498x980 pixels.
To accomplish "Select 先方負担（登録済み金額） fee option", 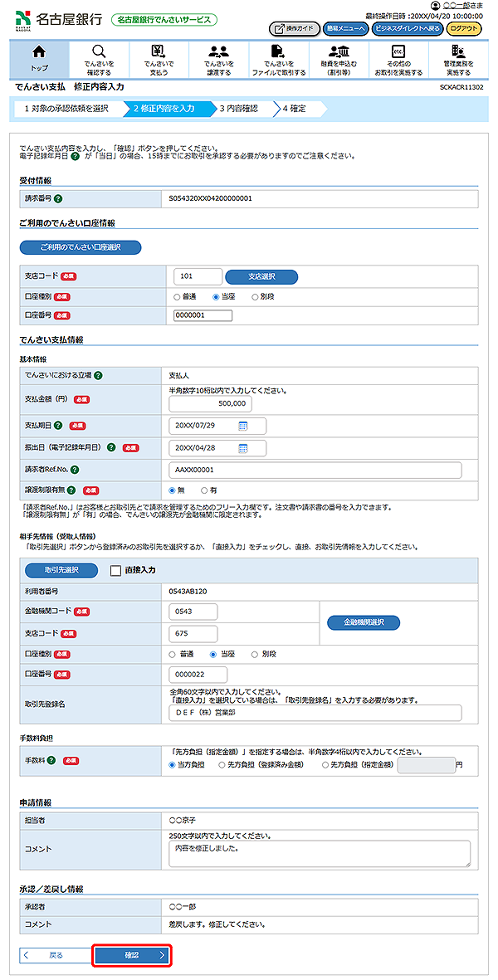I will point(222,765).
